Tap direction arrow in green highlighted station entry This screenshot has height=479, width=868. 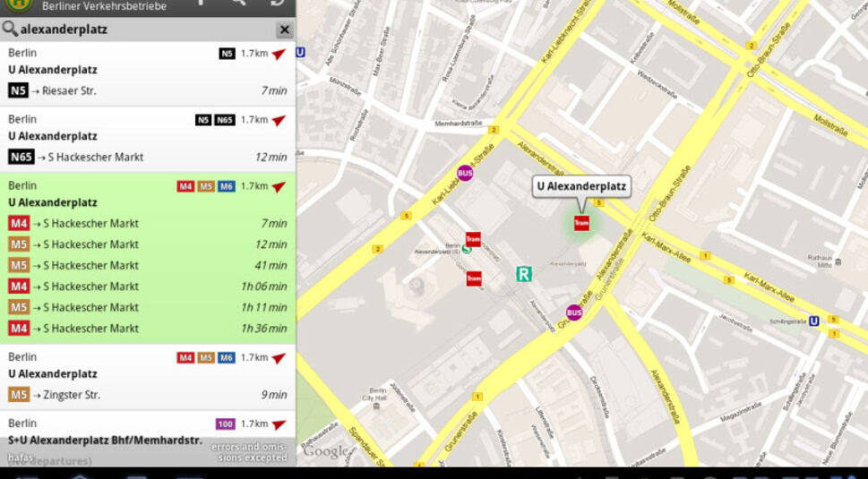tap(279, 186)
